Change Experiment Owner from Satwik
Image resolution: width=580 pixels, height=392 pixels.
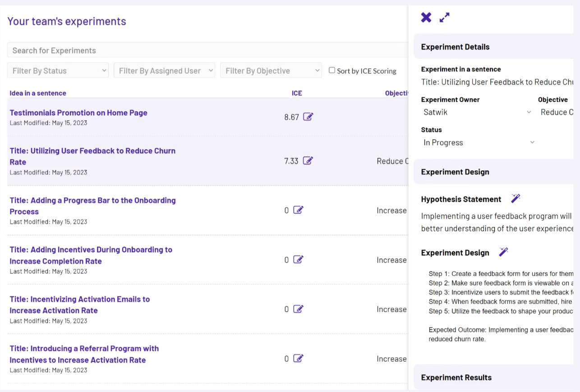476,112
